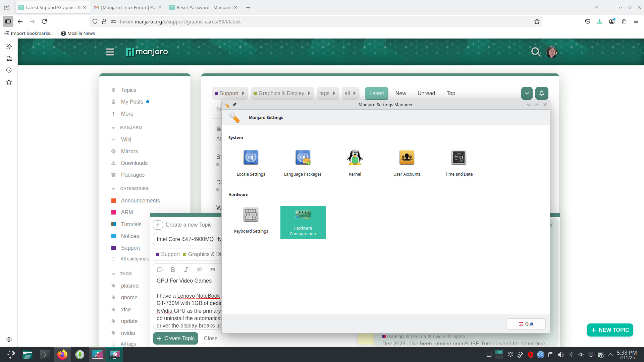
Task: Switch to the Top tab
Action: 451,93
